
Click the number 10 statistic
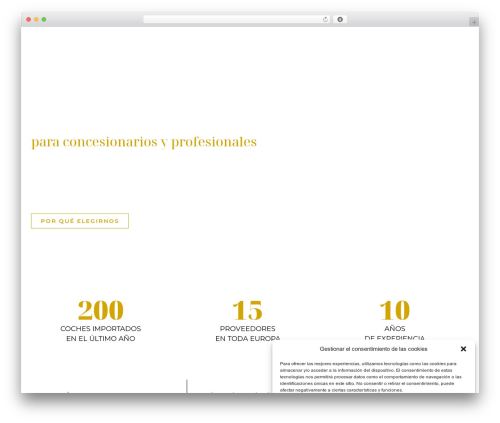pos(395,310)
